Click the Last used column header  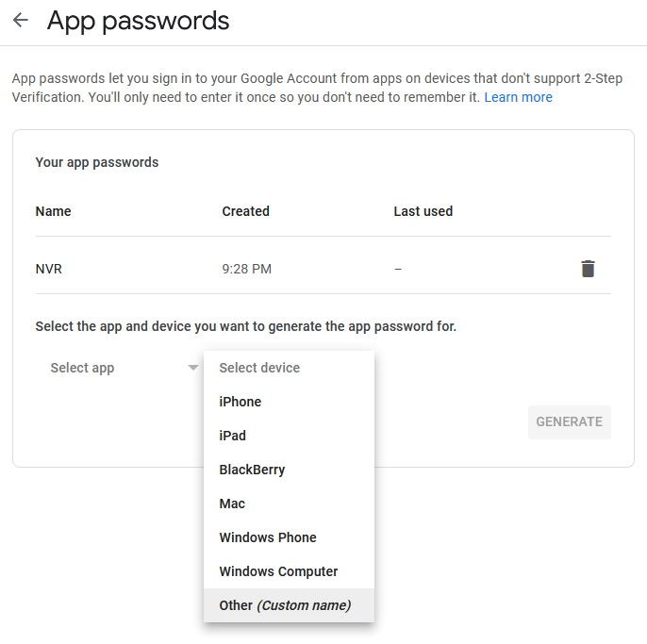(423, 211)
